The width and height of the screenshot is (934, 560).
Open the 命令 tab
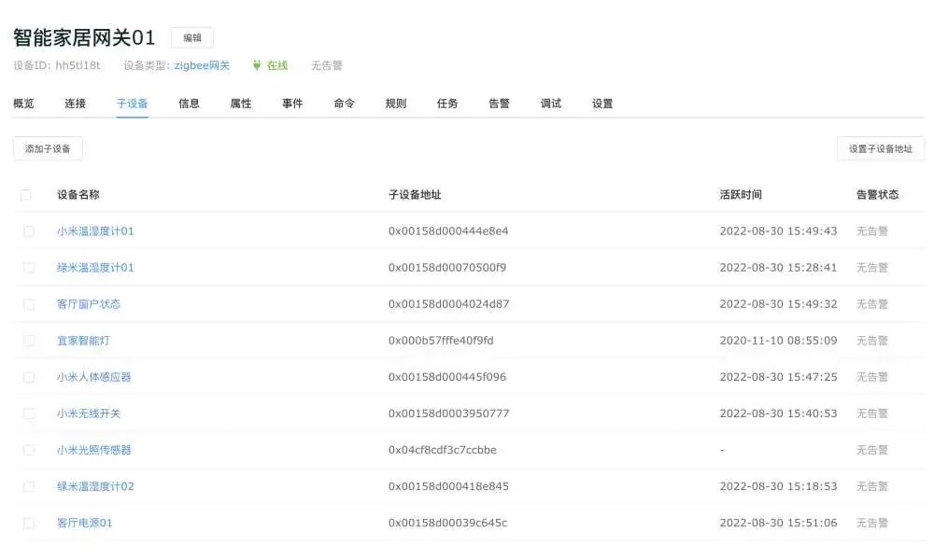pyautogui.click(x=345, y=104)
